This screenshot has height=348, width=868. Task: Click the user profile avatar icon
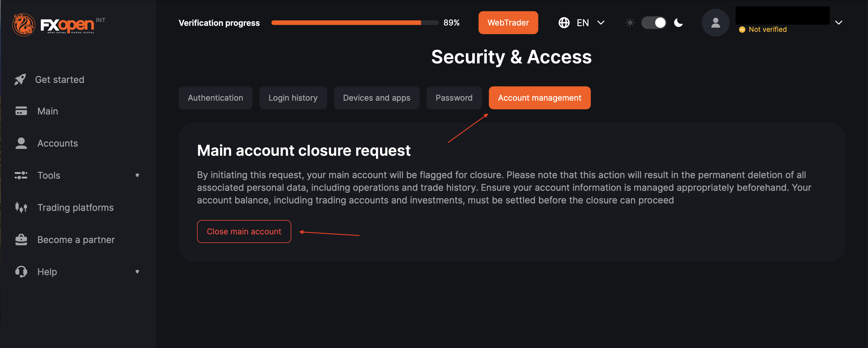pos(715,23)
